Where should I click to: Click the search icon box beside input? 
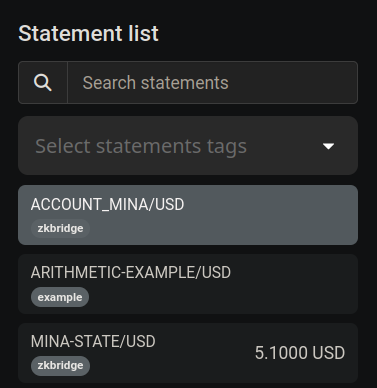click(43, 82)
